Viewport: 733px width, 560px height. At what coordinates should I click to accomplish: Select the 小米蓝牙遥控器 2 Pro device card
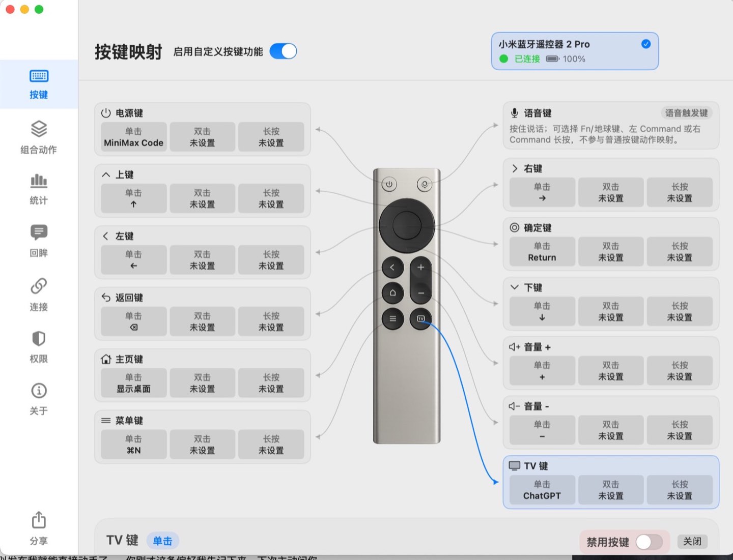tap(575, 51)
